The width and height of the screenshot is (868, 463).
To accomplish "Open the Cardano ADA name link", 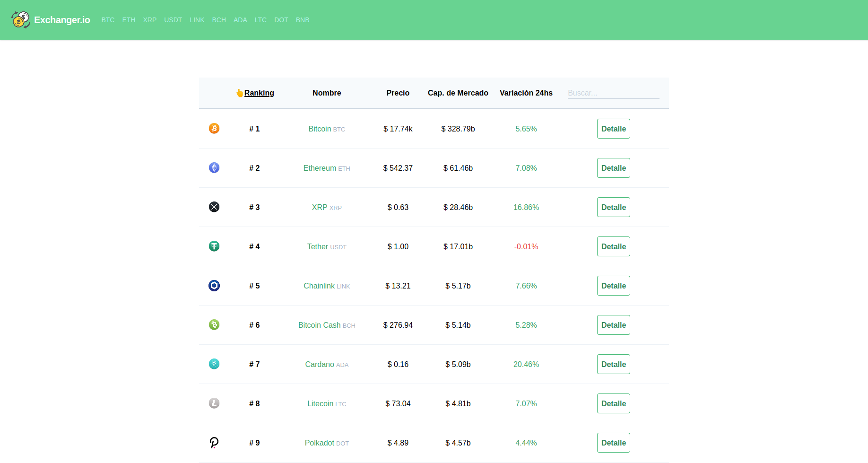I will pyautogui.click(x=327, y=364).
